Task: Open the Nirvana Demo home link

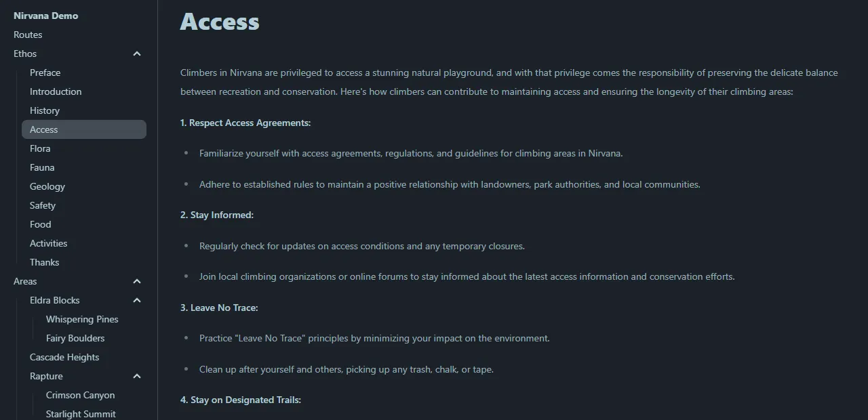Action: point(45,16)
